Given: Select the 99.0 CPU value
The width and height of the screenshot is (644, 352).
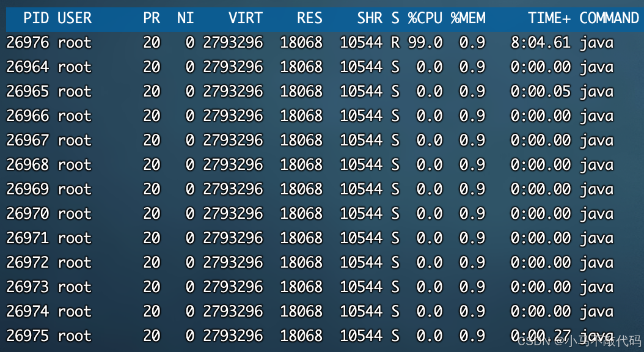Looking at the screenshot, I should [x=425, y=43].
